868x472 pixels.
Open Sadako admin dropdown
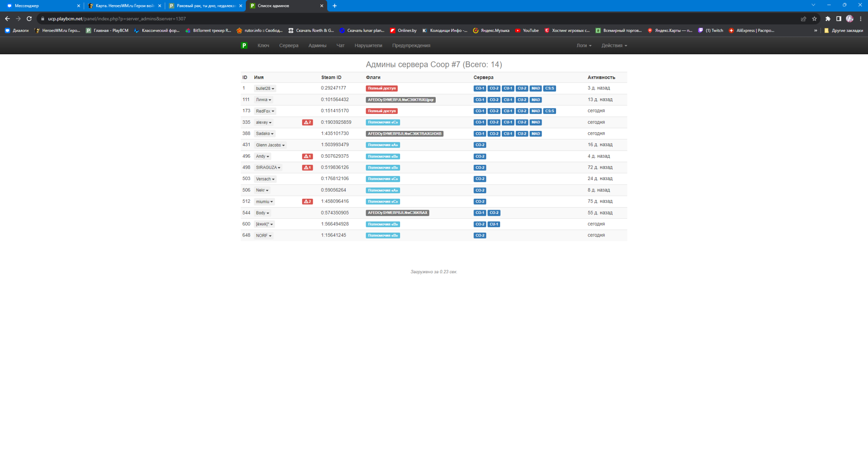point(265,134)
